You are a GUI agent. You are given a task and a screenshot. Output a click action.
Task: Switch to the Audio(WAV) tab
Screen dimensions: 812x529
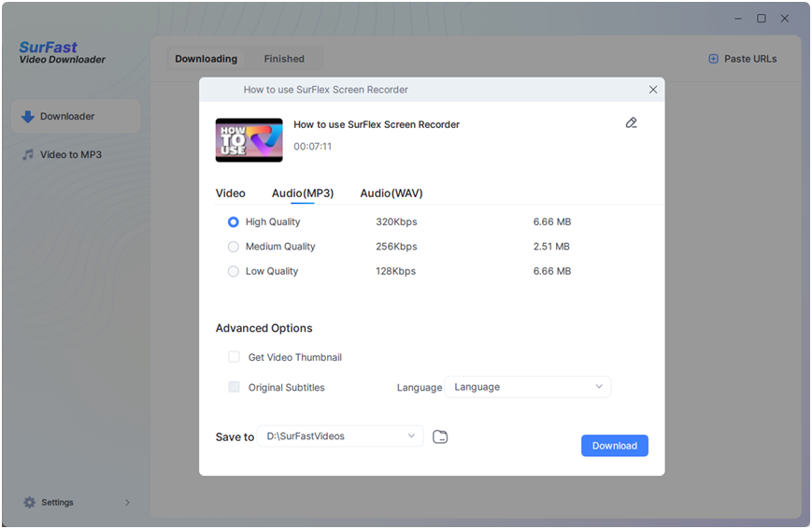(x=392, y=193)
